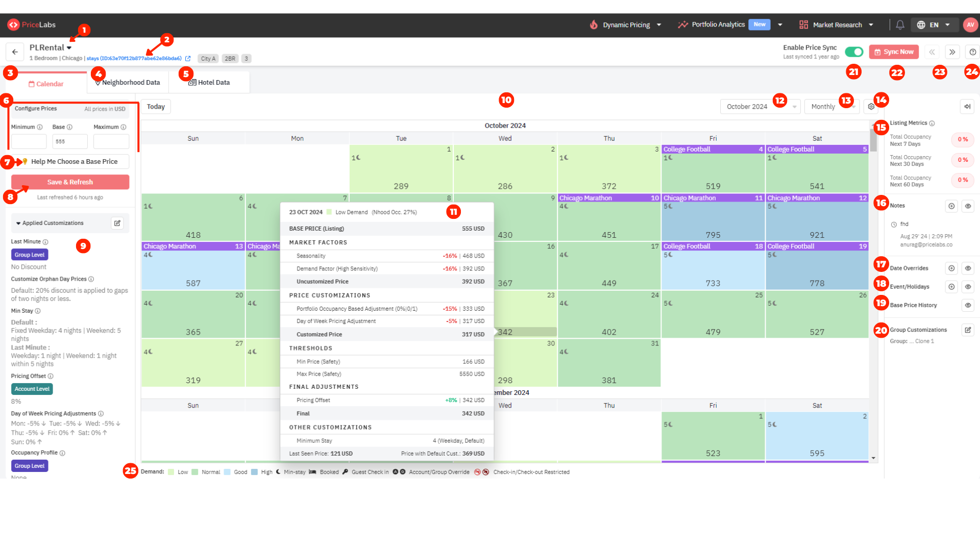The image size is (980, 551).
Task: Click the Base price input field
Action: point(70,141)
